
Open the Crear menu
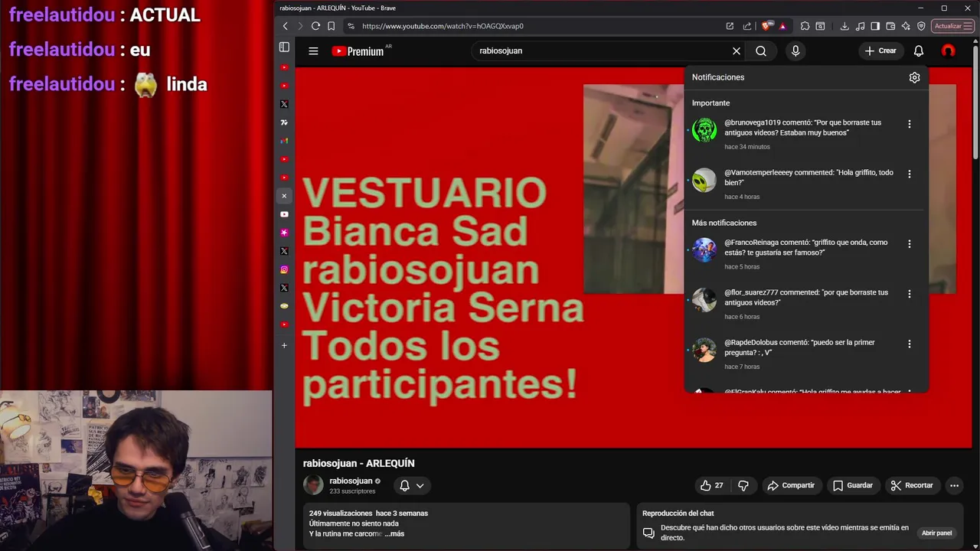(x=880, y=51)
